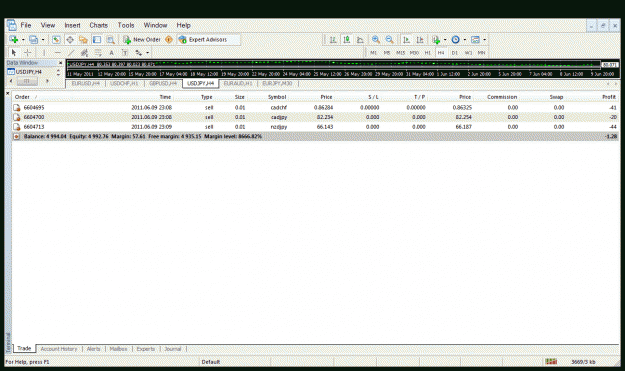Switch timeframe to H1
This screenshot has width=625, height=371.
(428, 53)
